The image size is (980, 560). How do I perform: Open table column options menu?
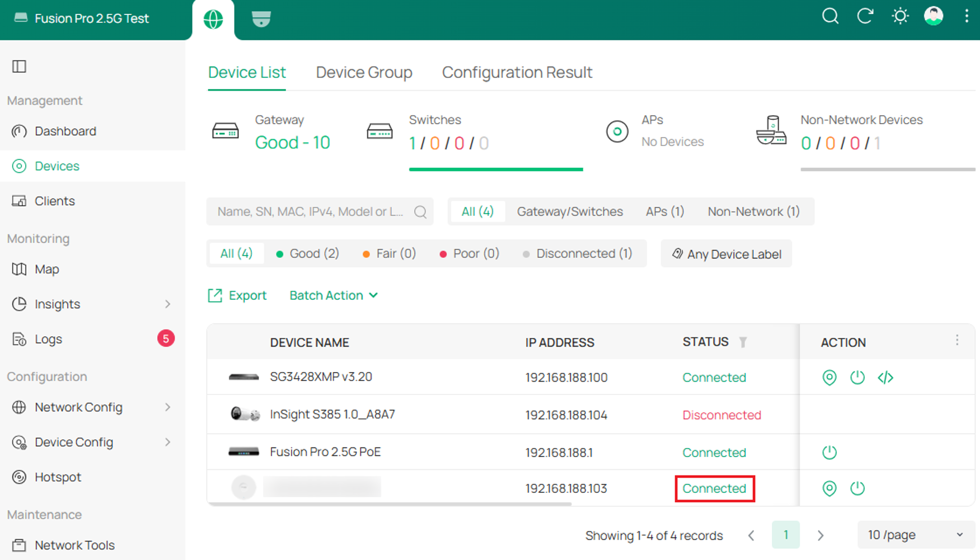coord(957,341)
